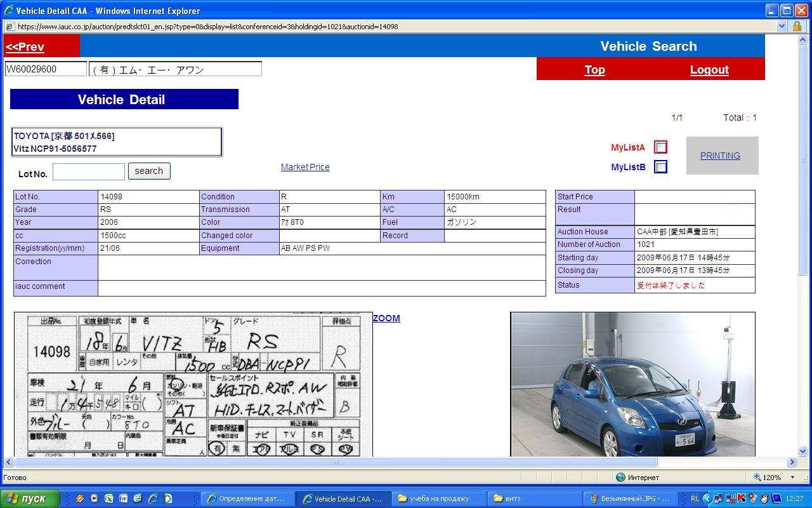Launch Excel from the quick launch bar
The width and height of the screenshot is (812, 508).
tap(108, 498)
